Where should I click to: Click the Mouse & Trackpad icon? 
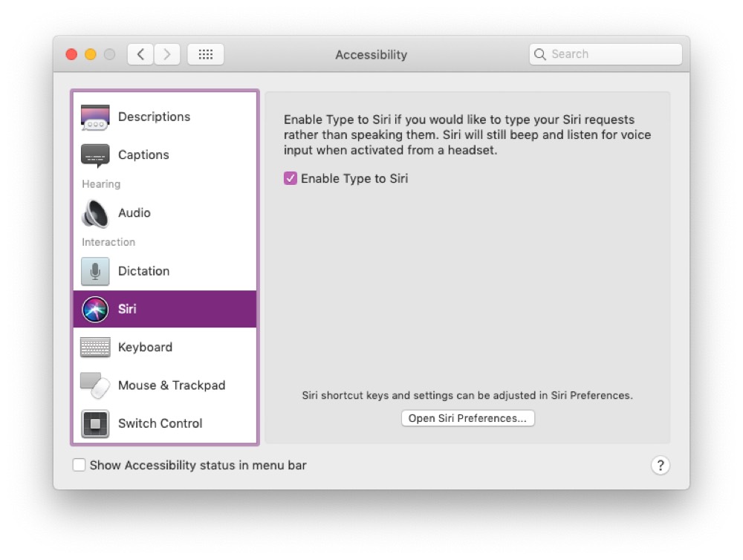[x=95, y=385]
